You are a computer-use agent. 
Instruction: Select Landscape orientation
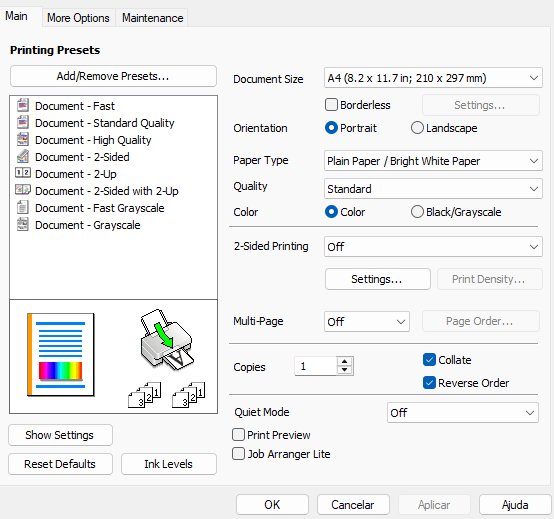[417, 128]
